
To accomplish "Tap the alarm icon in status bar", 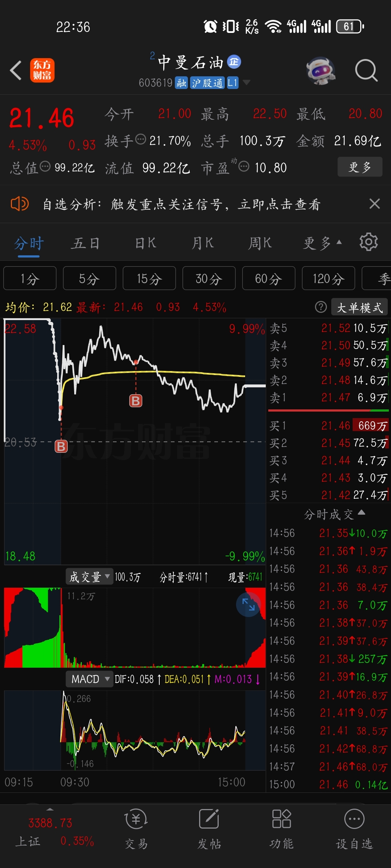I will [x=210, y=26].
